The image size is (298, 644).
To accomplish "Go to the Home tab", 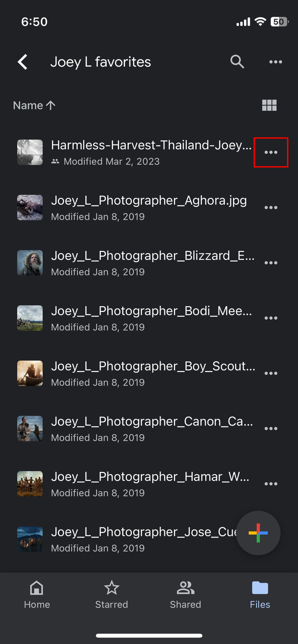I will (x=37, y=595).
